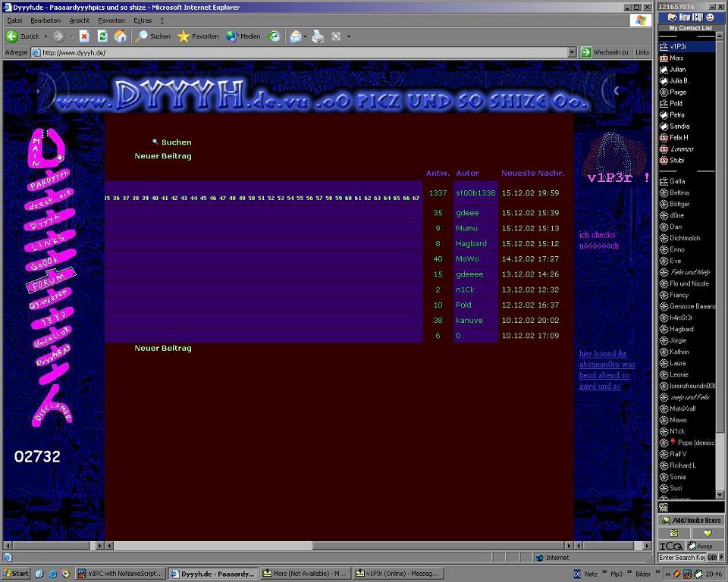Click the top Neuer Beitrag link
Viewport: 728px width, 582px height.
point(163,156)
